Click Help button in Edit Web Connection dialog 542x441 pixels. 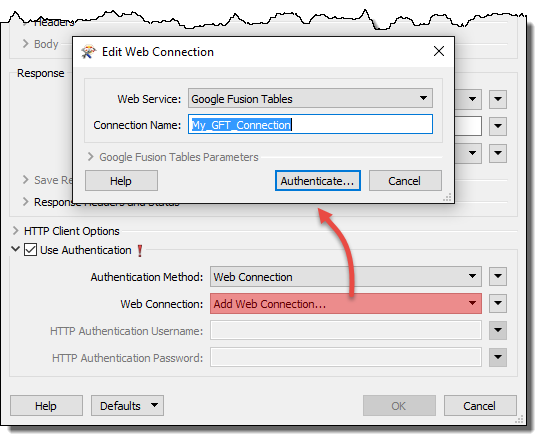coord(121,181)
